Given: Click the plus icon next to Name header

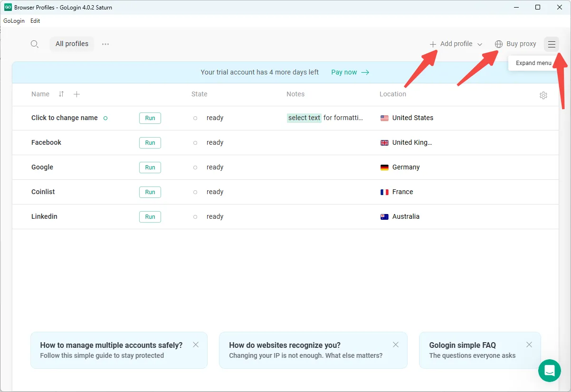Looking at the screenshot, I should (77, 94).
